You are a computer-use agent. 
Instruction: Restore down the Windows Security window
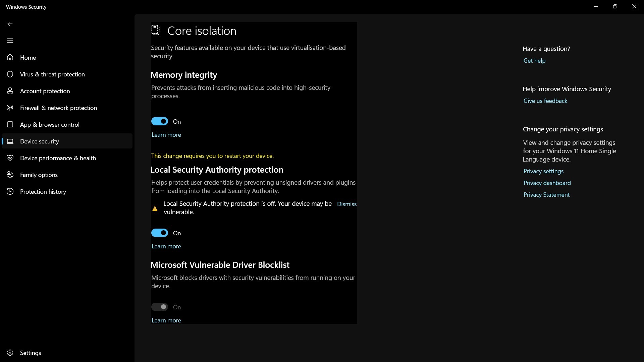point(615,7)
